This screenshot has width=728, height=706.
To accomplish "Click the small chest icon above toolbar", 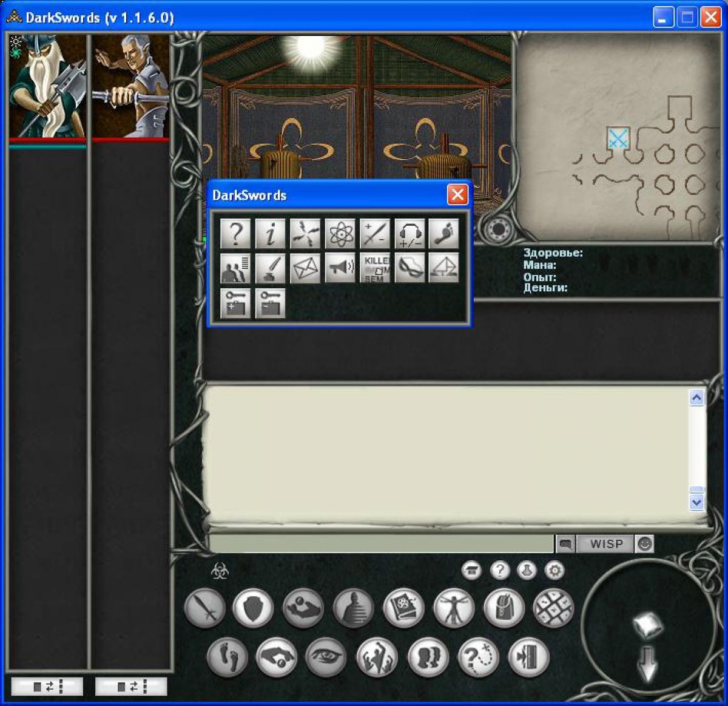I will click(471, 570).
